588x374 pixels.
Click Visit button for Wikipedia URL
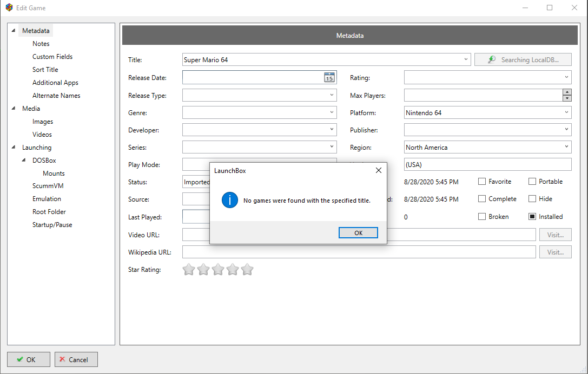coord(556,252)
